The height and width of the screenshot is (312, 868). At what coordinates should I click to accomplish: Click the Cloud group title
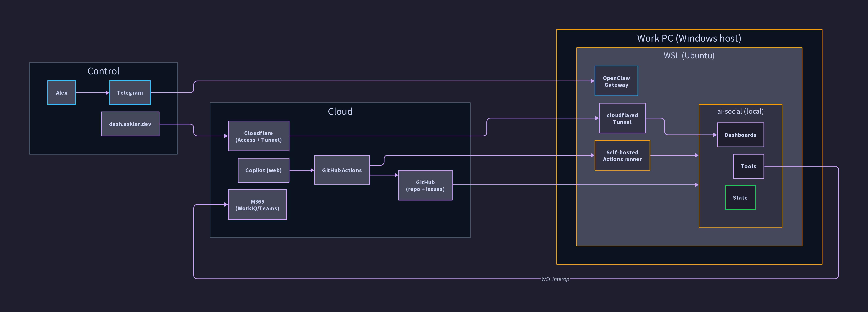pos(340,111)
